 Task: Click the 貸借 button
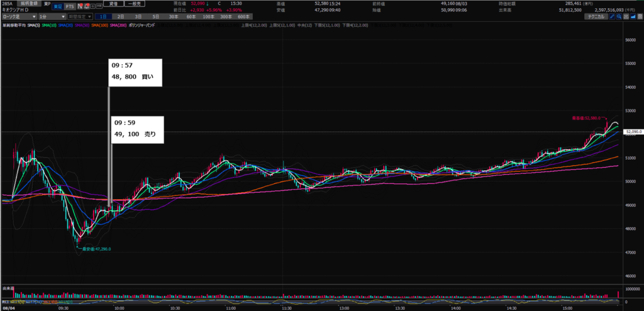click(x=113, y=4)
